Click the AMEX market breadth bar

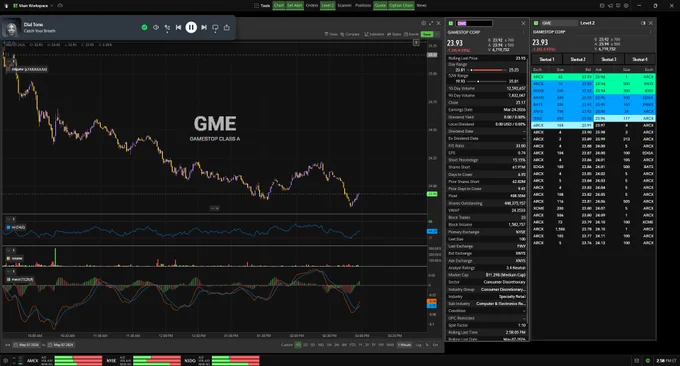pyautogui.click(x=78, y=360)
